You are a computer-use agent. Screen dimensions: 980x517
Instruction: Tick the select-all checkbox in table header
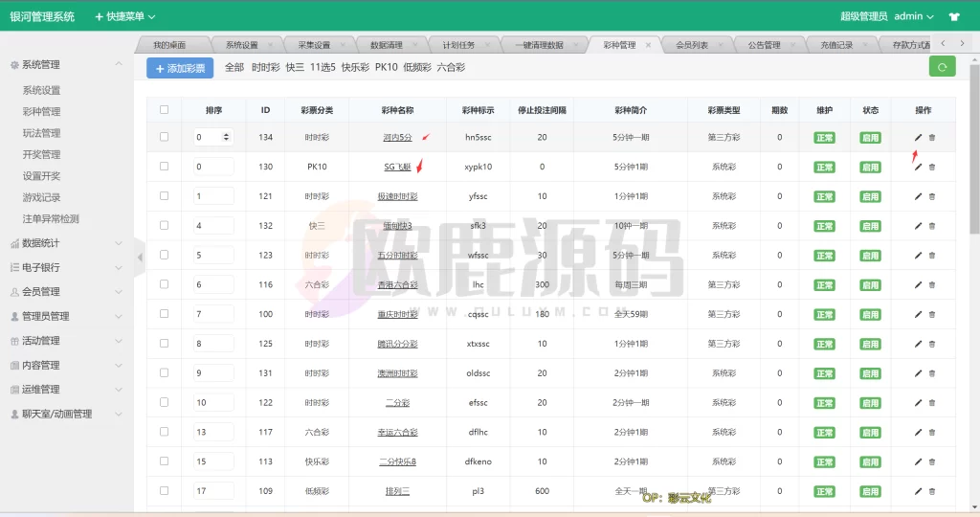[164, 109]
